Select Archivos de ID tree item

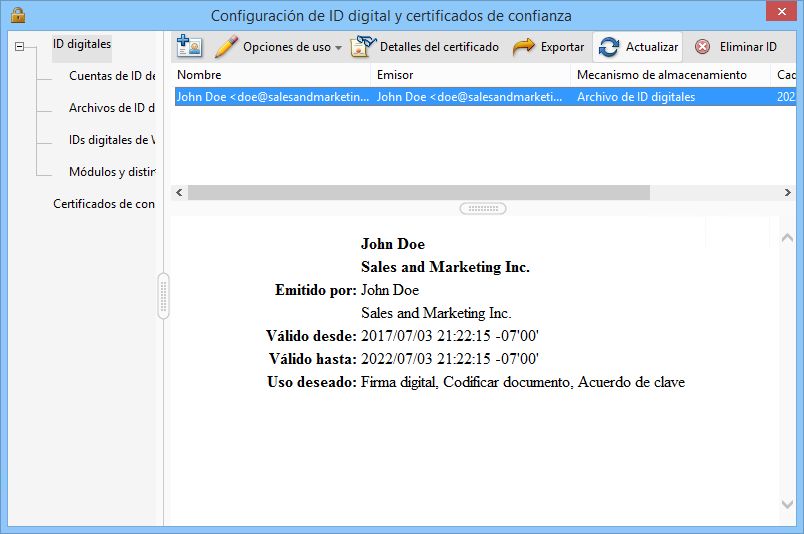[x=112, y=108]
